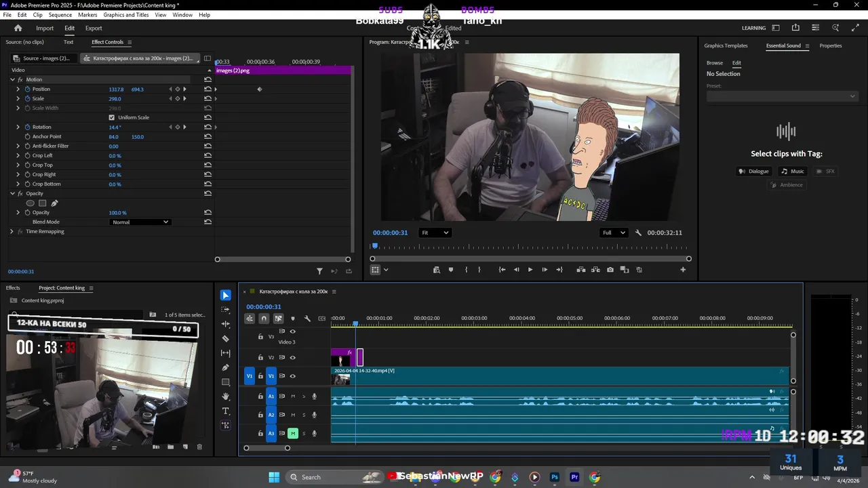Screen dimensions: 868x488
Task: Collapse the Motion effect group
Action: point(12,79)
